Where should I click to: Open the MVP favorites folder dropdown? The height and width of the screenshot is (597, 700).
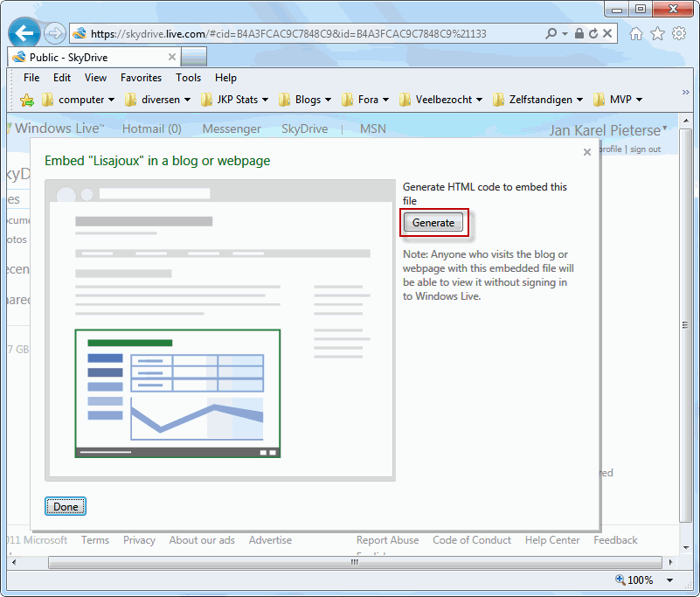pyautogui.click(x=618, y=100)
